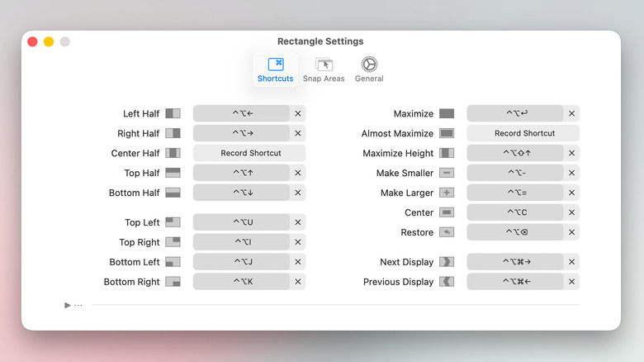644x362 pixels.
Task: Clear the Restore shortcut
Action: click(571, 232)
